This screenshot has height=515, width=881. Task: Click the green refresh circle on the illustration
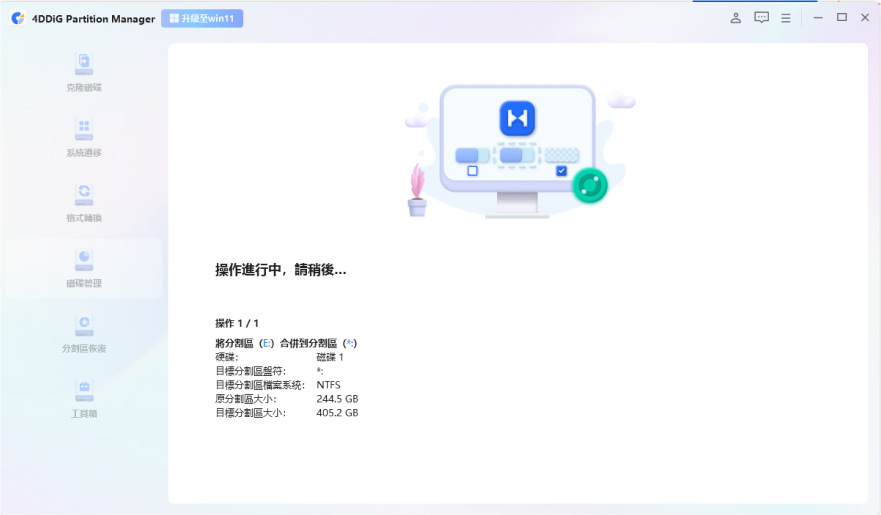click(x=590, y=185)
